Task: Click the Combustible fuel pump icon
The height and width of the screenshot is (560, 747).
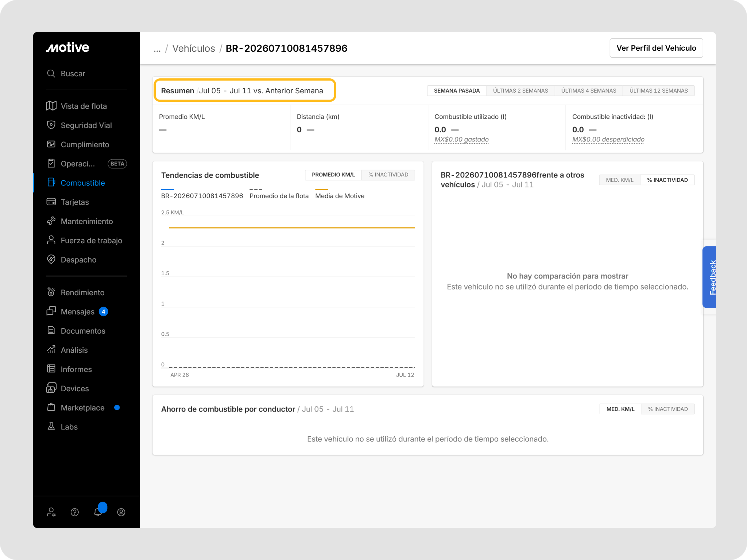Action: point(51,183)
